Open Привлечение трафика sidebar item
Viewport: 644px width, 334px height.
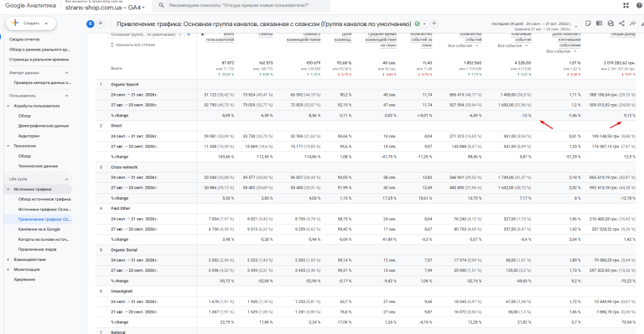(44, 219)
